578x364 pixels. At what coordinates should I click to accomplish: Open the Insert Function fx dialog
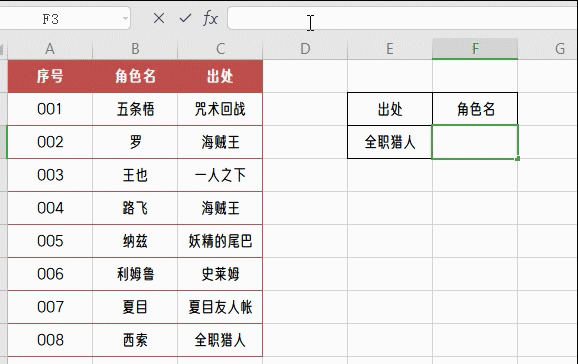(210, 18)
